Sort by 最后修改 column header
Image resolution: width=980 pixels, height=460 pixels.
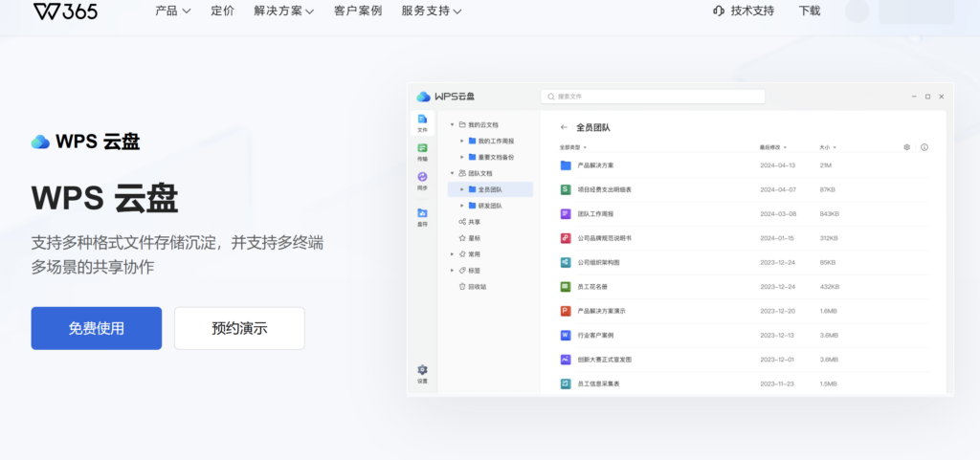click(773, 147)
